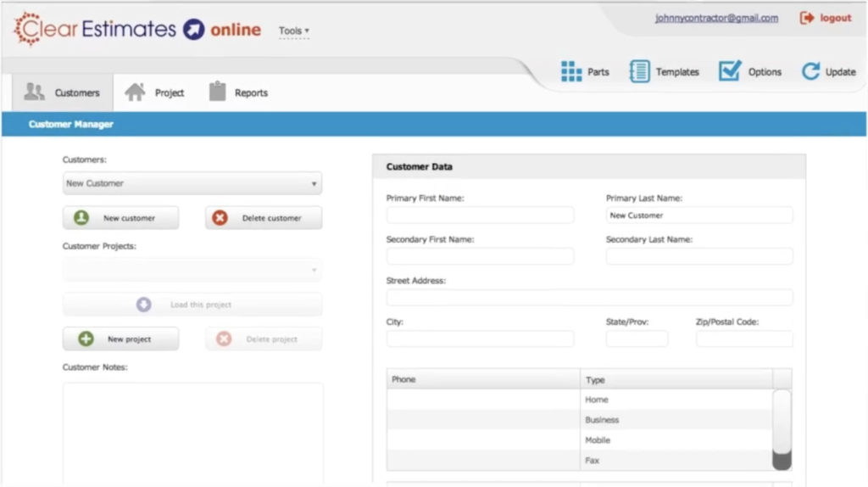Click the johnnycontractor@gmail.com account link
Viewport: 868px width, 487px height.
point(716,18)
